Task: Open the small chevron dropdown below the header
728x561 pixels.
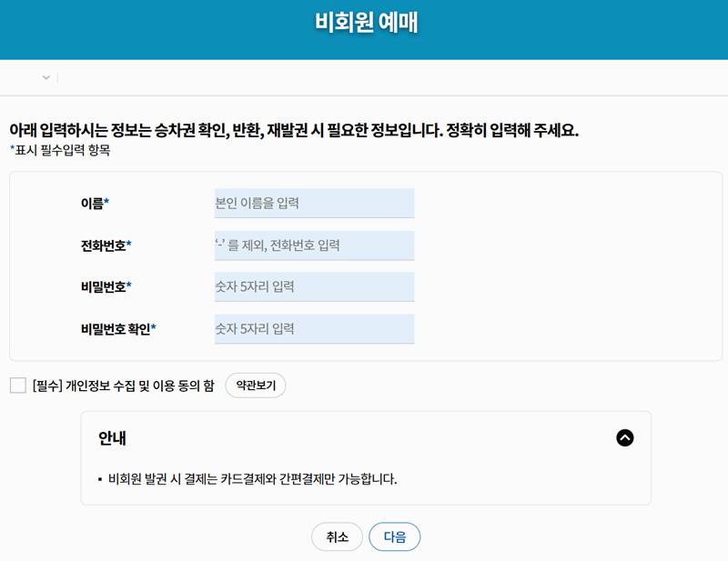Action: [46, 77]
